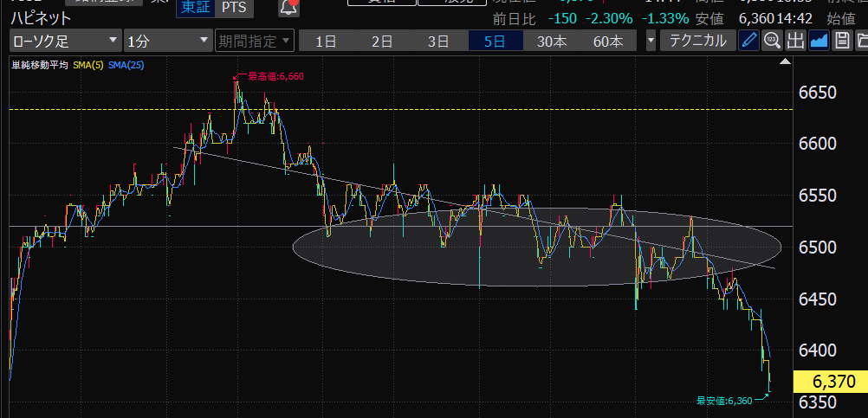The image size is (868, 418).
Task: Select the 1日 period tab
Action: (327, 41)
